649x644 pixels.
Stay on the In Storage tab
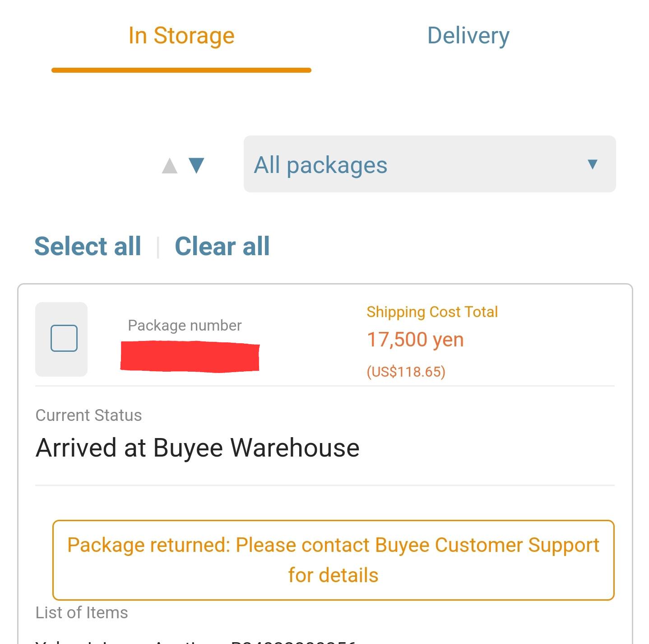[x=181, y=36]
